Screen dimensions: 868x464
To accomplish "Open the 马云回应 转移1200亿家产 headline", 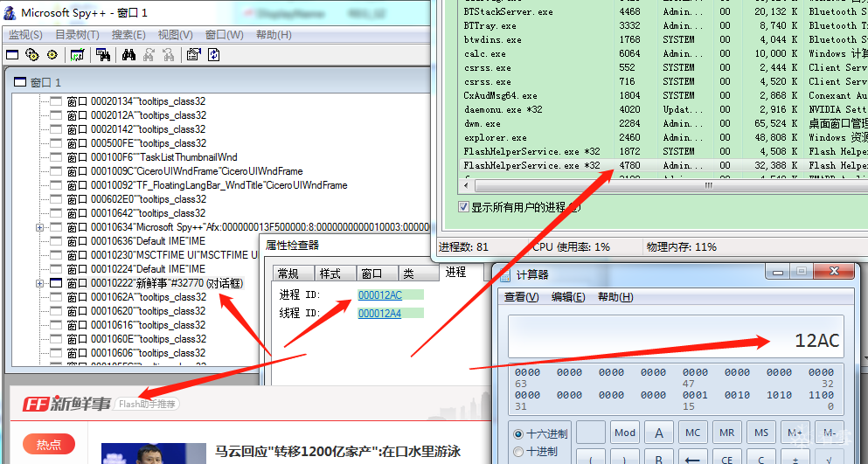I will coord(337,451).
